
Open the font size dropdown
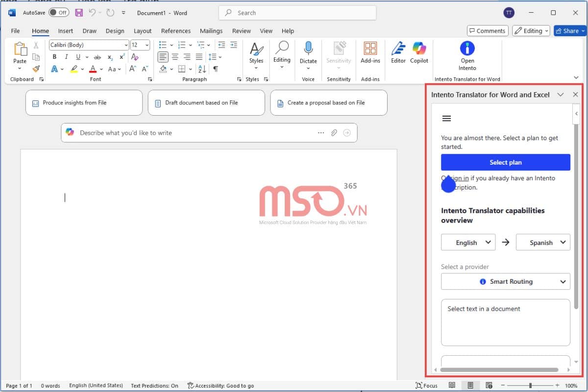(147, 45)
